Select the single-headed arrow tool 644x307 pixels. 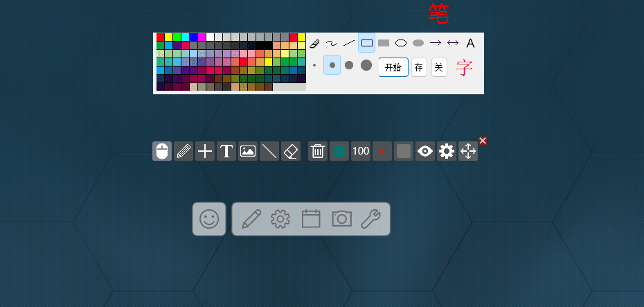(x=436, y=43)
